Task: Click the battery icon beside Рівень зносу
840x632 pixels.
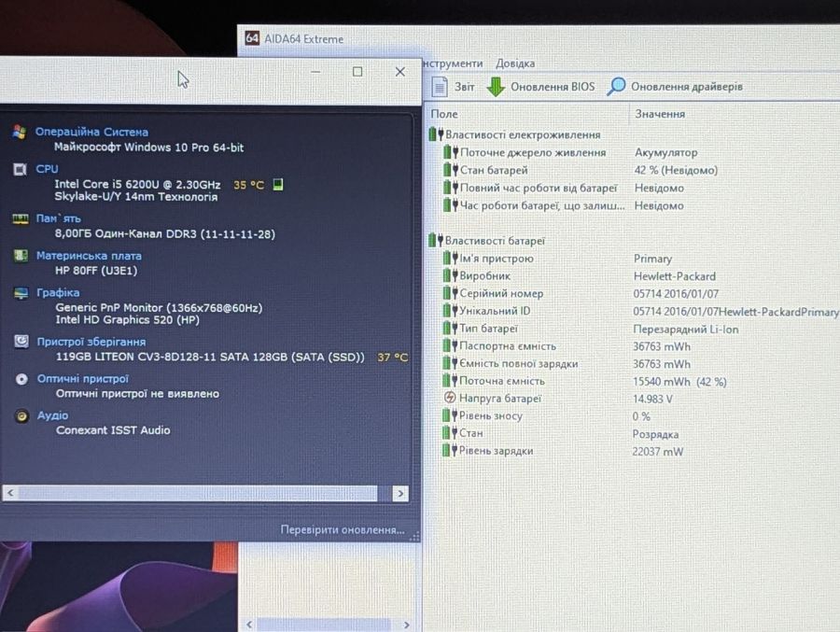Action: coord(450,415)
